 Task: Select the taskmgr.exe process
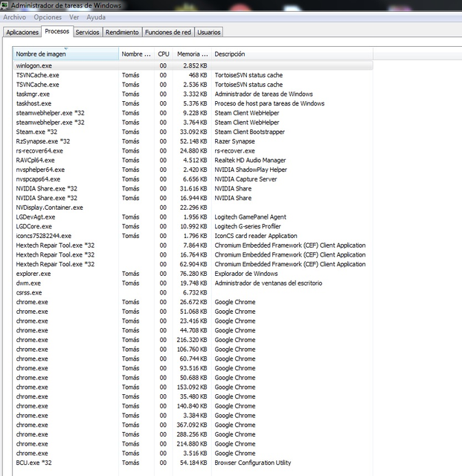click(x=193, y=94)
